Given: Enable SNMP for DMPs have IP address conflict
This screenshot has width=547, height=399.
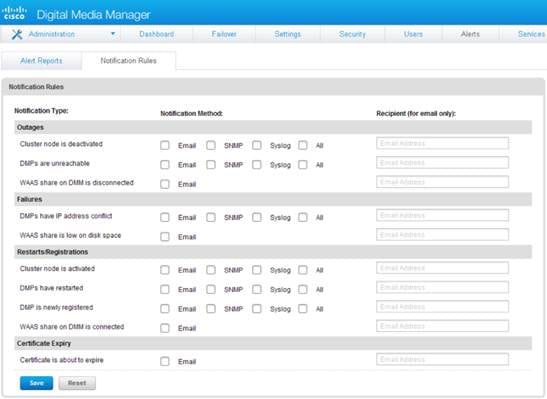Looking at the screenshot, I should 211,217.
